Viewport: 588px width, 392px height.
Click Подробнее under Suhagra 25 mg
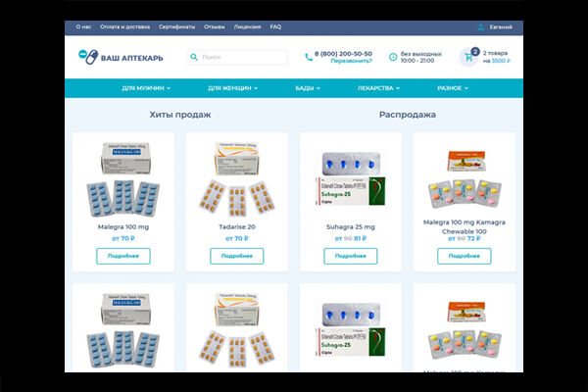351,256
